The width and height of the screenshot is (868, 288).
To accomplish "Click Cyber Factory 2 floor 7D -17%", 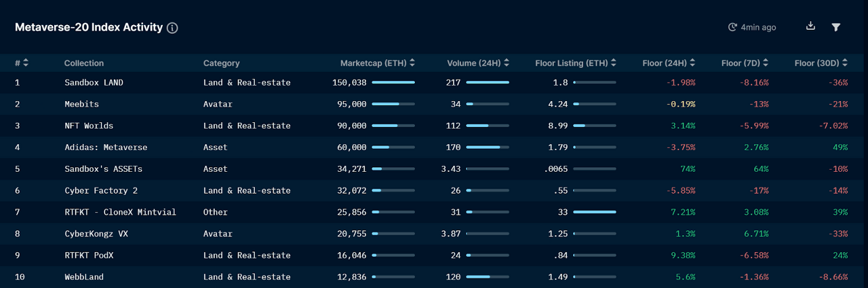I will point(759,191).
